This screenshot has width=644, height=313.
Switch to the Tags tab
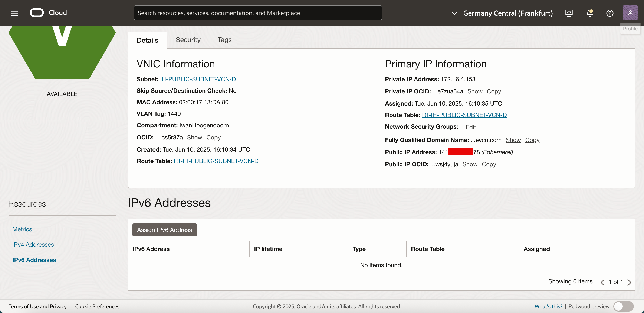click(224, 40)
